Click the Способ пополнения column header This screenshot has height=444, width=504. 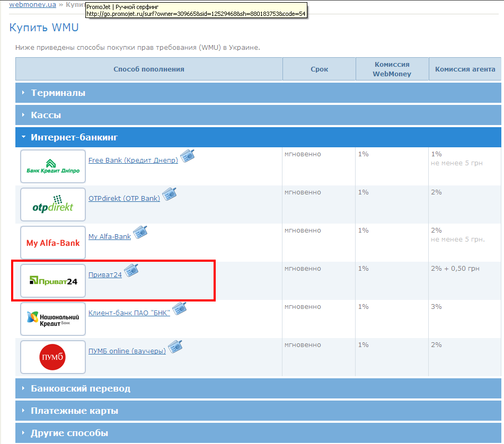point(149,69)
